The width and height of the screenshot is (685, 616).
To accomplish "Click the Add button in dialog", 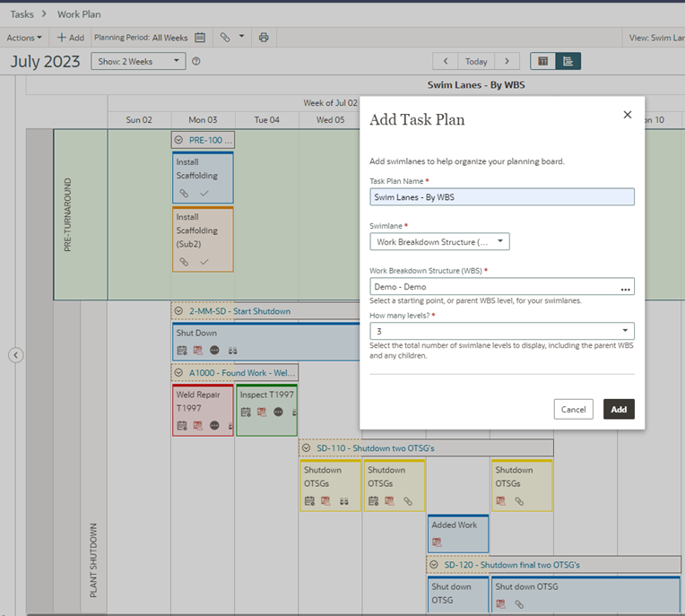I will tap(619, 409).
